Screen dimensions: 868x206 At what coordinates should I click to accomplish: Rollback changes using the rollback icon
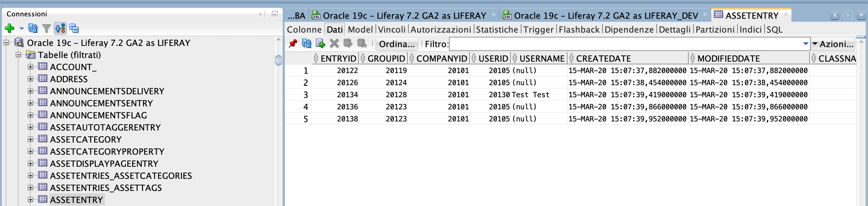coord(362,43)
